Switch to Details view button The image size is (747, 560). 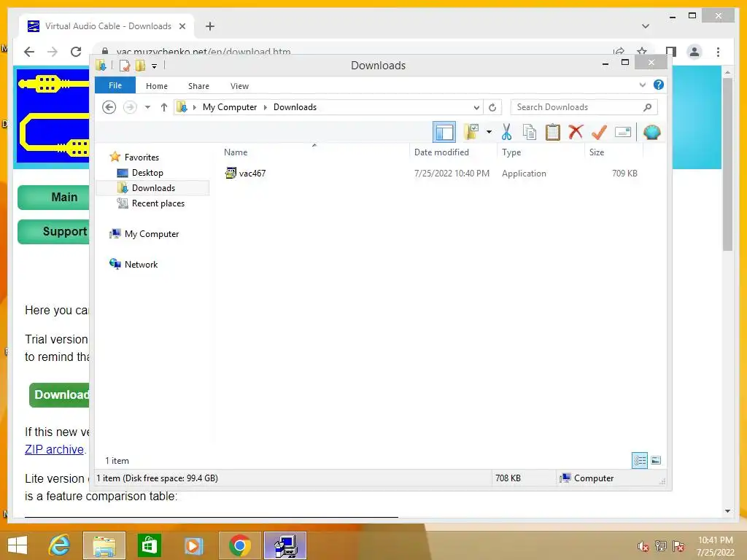tap(639, 460)
